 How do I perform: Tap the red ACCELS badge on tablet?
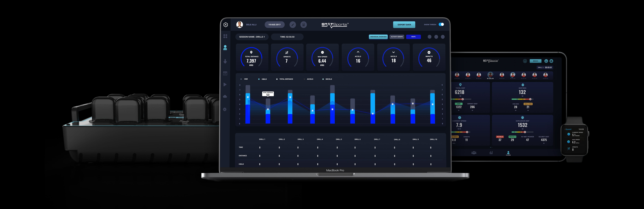tap(500, 137)
